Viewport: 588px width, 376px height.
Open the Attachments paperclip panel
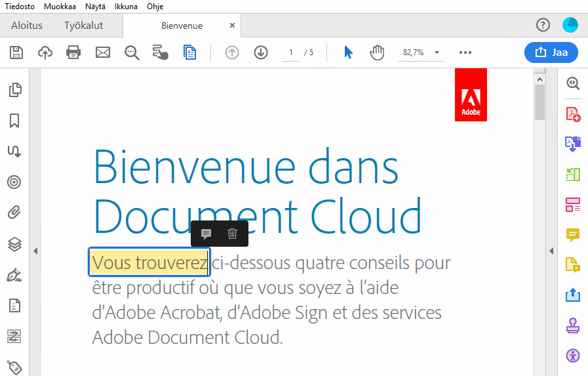point(14,213)
